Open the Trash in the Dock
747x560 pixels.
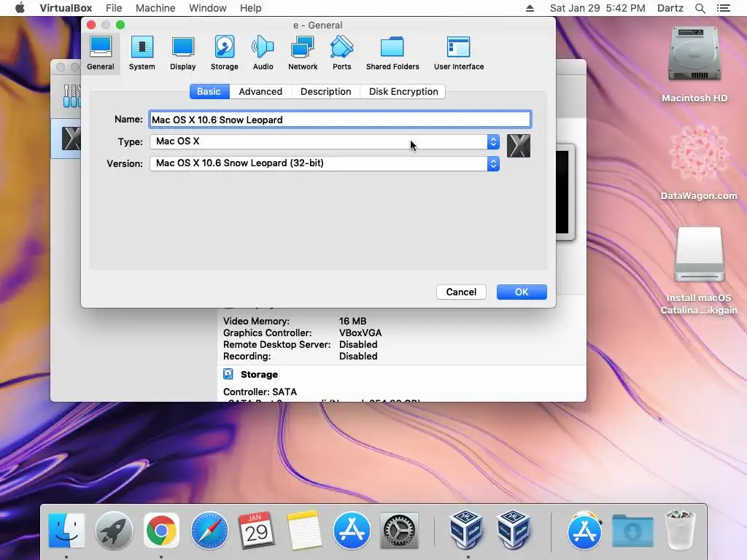(680, 529)
